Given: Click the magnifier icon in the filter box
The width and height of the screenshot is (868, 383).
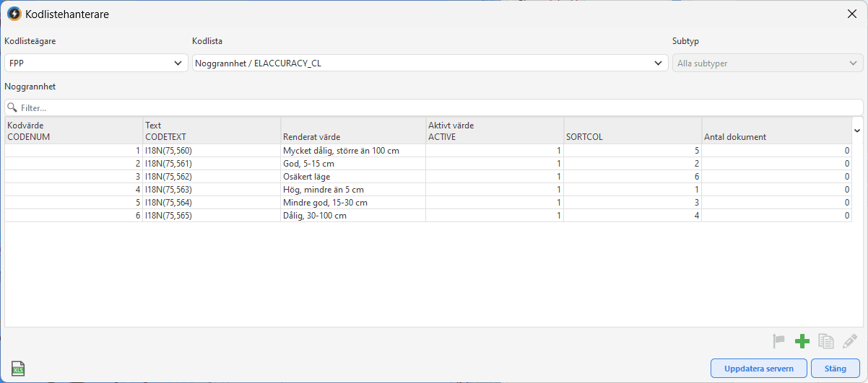Looking at the screenshot, I should 12,107.
